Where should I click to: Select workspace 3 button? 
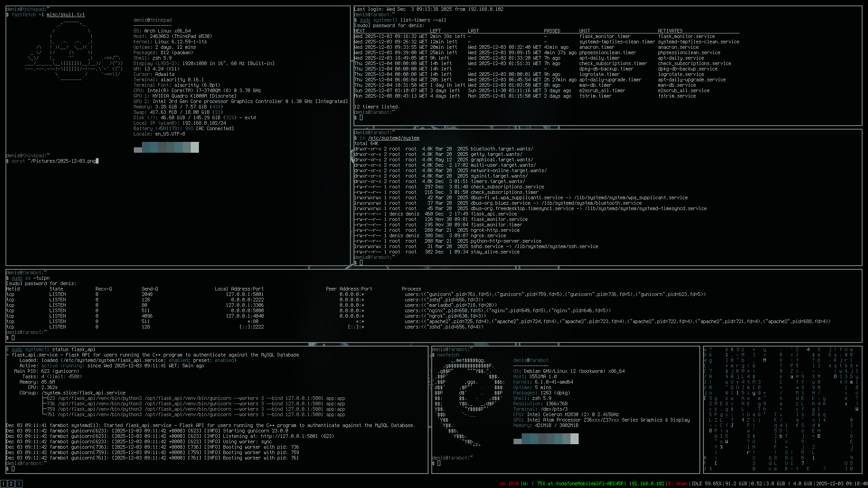(x=19, y=483)
